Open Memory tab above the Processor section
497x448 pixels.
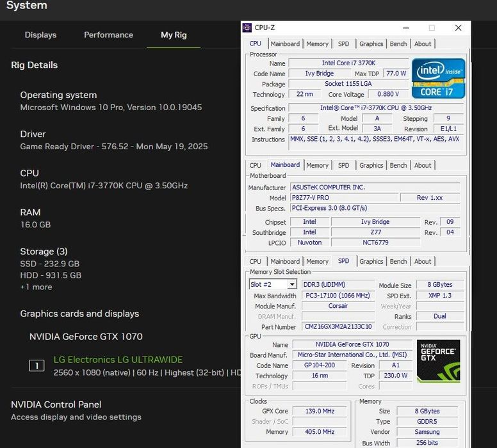(x=317, y=44)
